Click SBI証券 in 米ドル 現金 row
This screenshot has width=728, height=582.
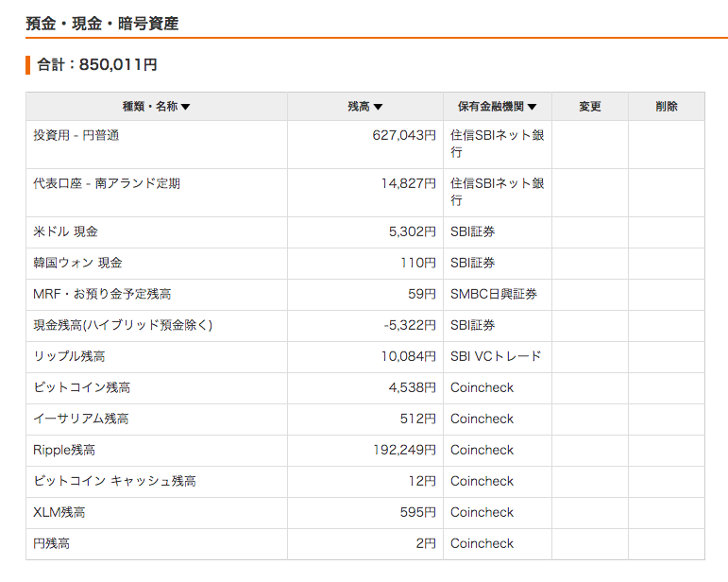tap(472, 231)
